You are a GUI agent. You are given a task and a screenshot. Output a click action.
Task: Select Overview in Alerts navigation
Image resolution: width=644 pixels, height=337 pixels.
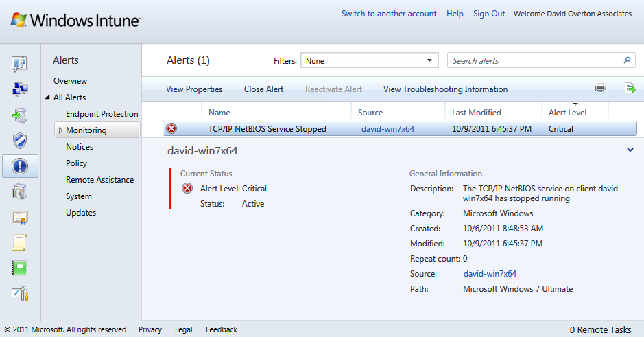click(x=70, y=81)
